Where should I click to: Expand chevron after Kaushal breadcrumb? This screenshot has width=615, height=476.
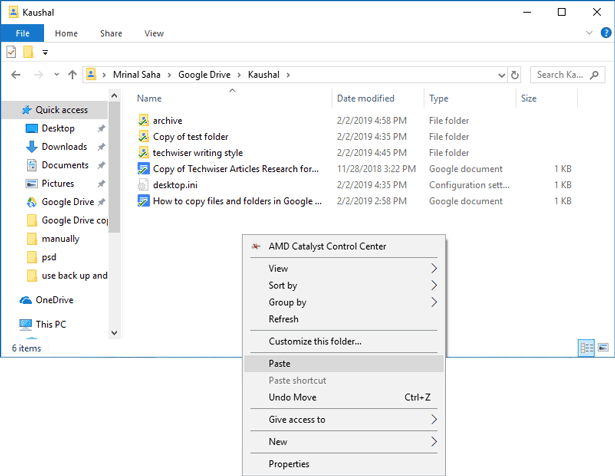pos(288,75)
